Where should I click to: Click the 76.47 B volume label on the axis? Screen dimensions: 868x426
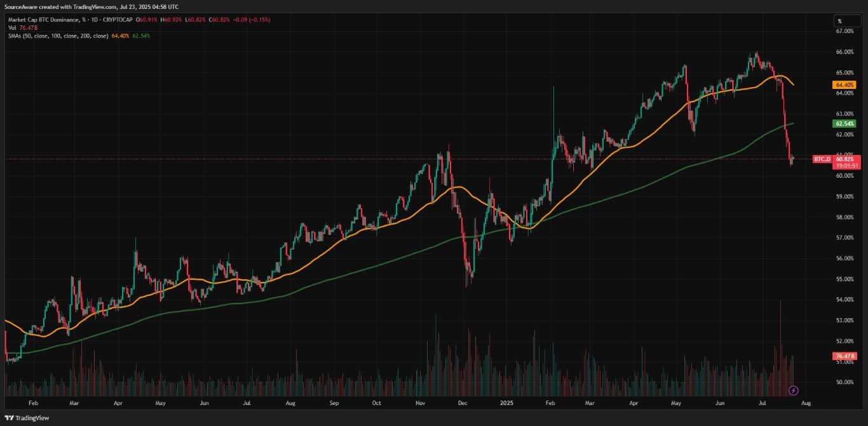click(x=844, y=356)
